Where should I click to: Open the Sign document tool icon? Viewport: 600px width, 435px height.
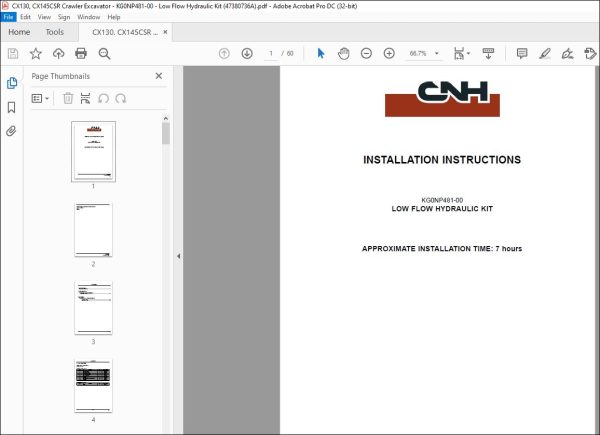click(567, 54)
